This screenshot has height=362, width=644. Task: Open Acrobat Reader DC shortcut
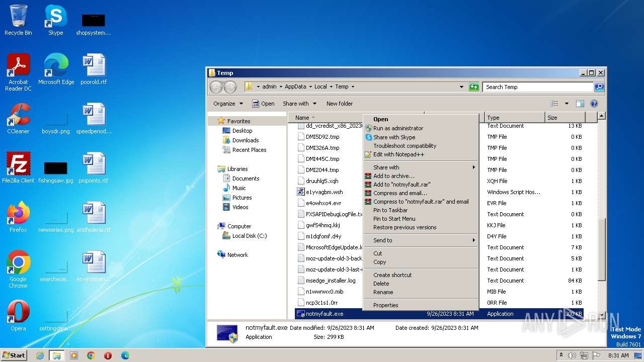point(18,72)
